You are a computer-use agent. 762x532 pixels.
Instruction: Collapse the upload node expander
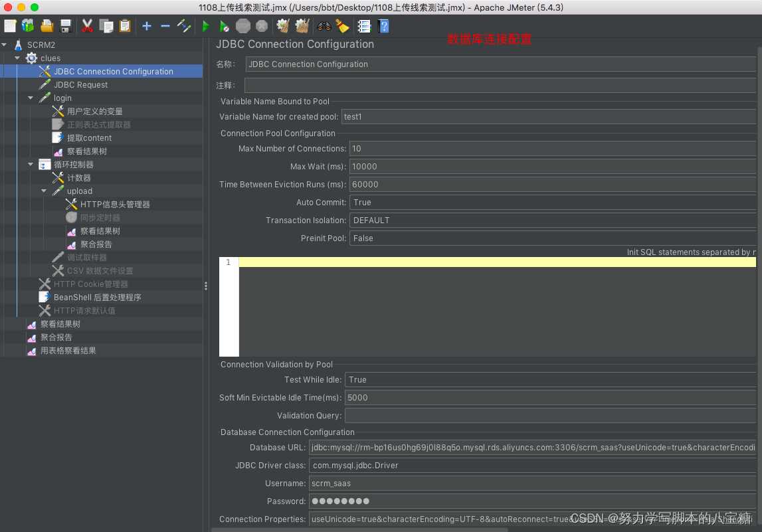pyautogui.click(x=45, y=191)
